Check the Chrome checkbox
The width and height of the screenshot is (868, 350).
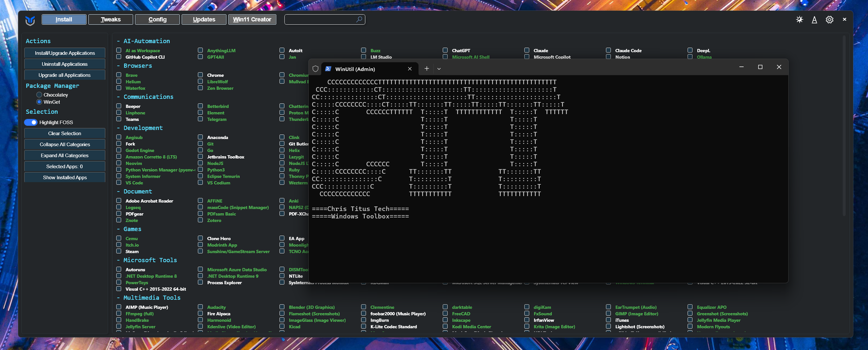coord(200,75)
